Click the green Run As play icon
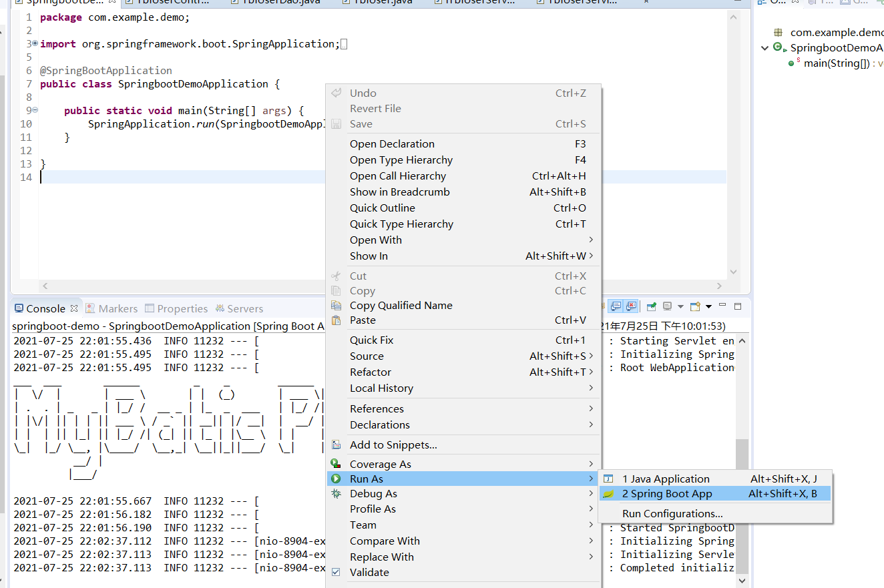Screen dimensions: 884x588 click(337, 479)
